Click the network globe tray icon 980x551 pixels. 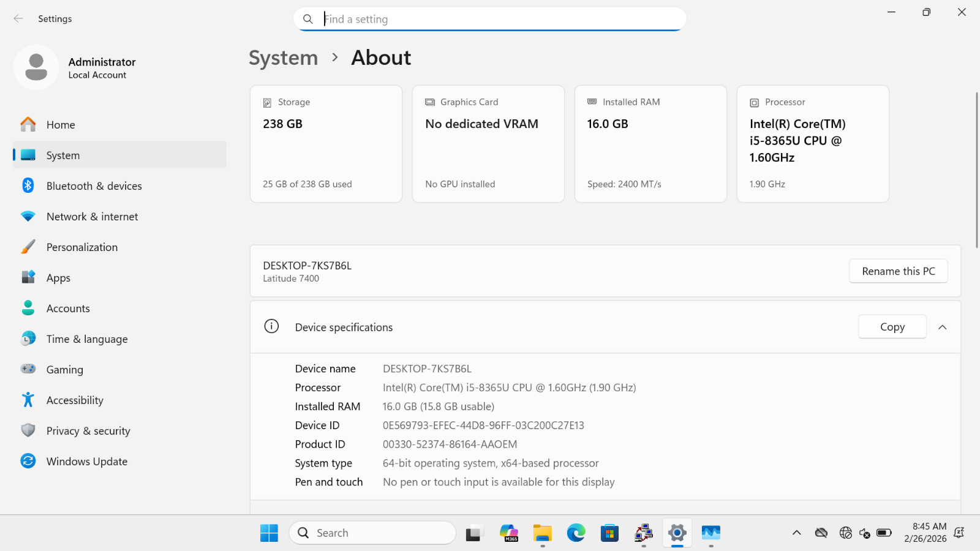tap(846, 533)
